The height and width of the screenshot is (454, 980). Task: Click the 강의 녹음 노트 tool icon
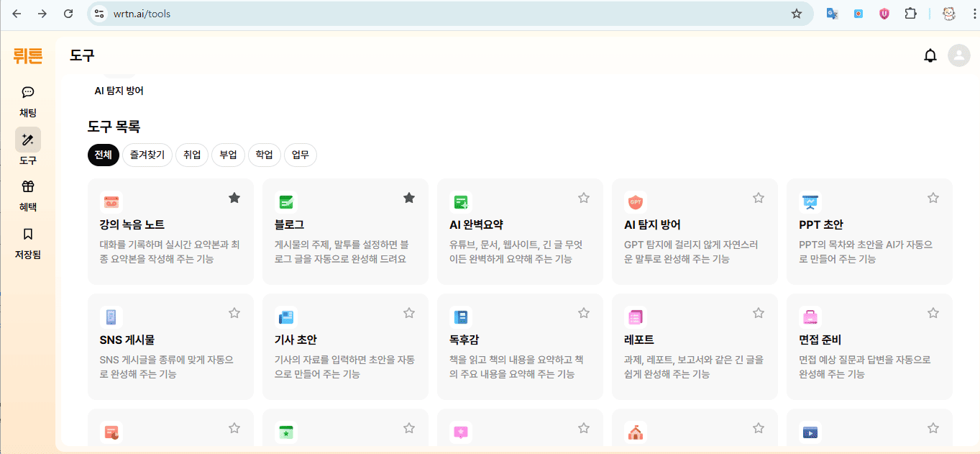point(111,202)
